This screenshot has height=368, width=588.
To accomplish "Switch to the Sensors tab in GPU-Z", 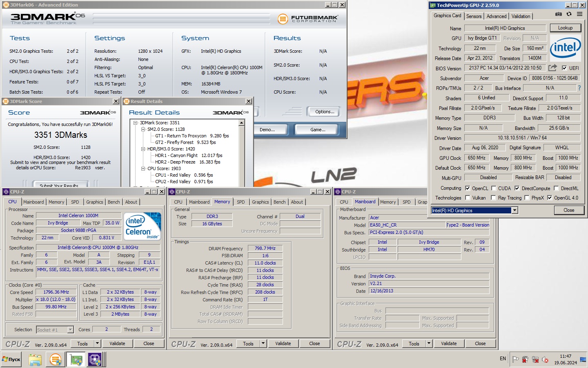I will click(474, 16).
